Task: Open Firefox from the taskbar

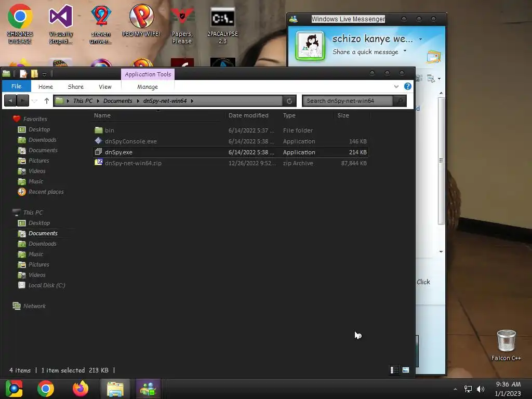Action: tap(81, 389)
